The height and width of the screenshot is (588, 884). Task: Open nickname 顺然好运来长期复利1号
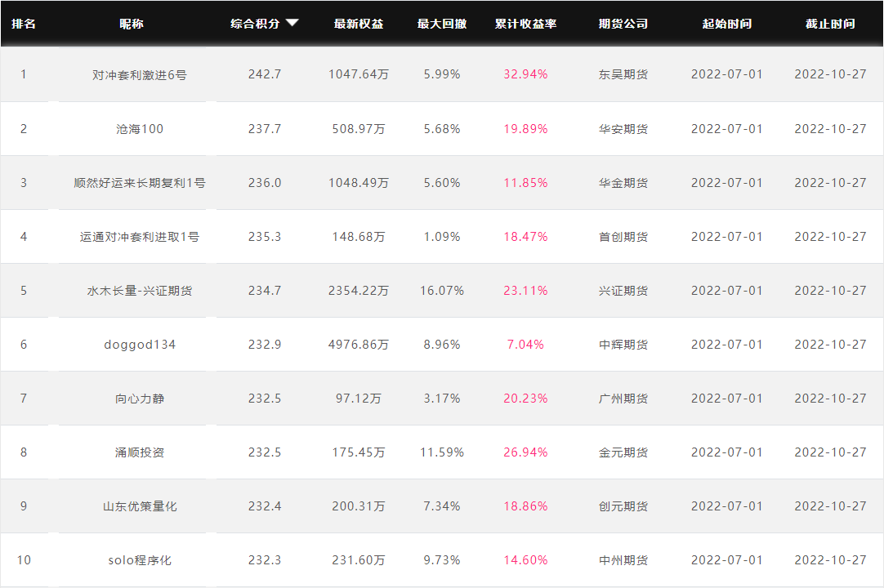click(x=139, y=183)
